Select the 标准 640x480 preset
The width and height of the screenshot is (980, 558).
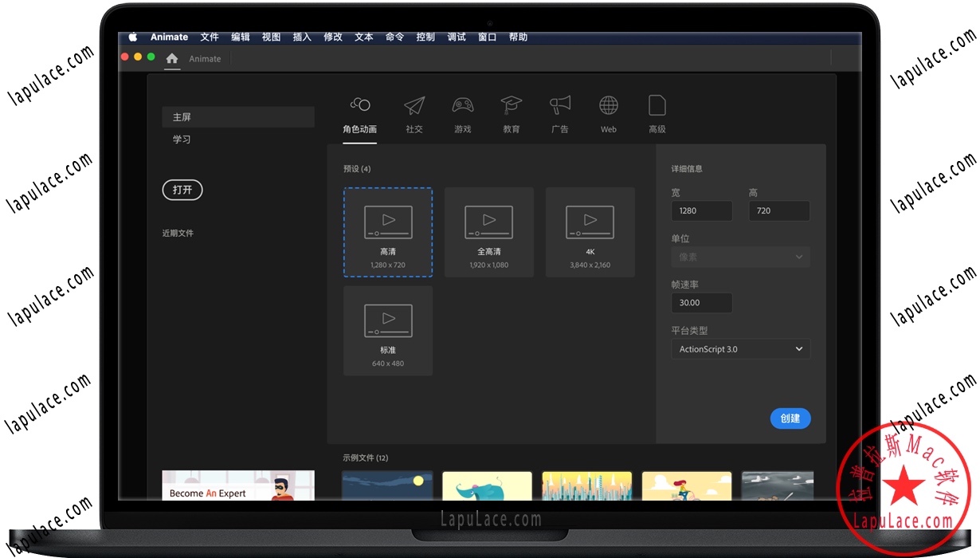388,329
